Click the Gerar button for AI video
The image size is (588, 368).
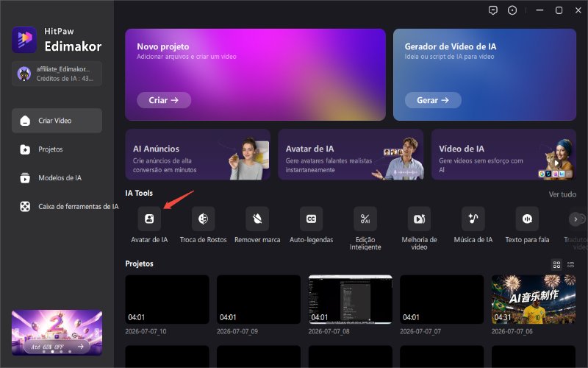pyautogui.click(x=433, y=100)
